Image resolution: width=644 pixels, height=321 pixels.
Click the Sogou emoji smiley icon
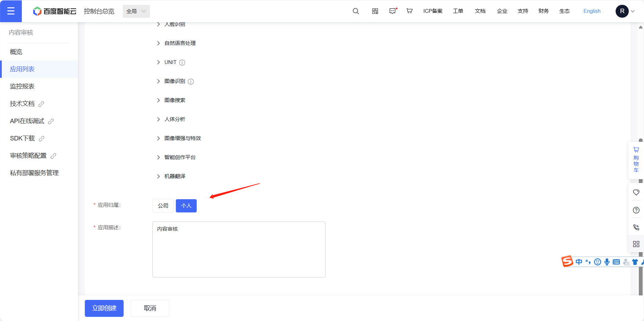pos(597,262)
